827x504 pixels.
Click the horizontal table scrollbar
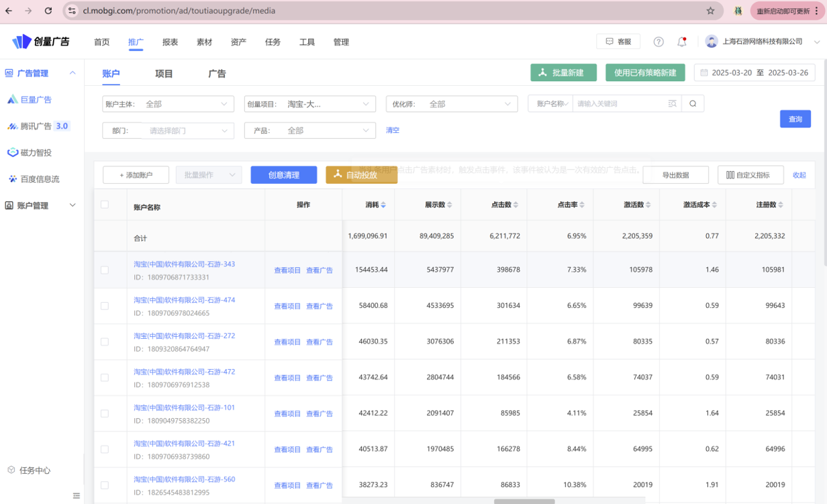pyautogui.click(x=524, y=501)
